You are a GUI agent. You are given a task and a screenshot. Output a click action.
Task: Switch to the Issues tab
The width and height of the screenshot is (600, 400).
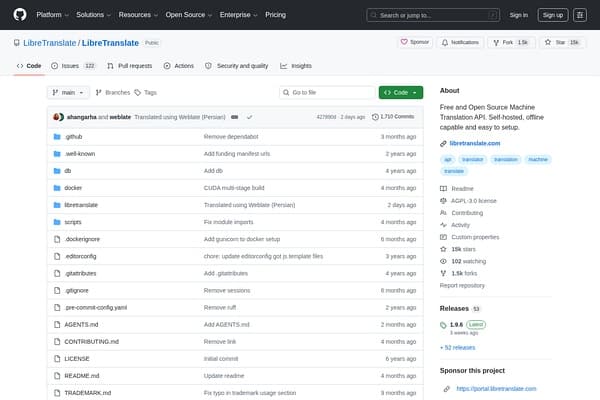(x=73, y=66)
